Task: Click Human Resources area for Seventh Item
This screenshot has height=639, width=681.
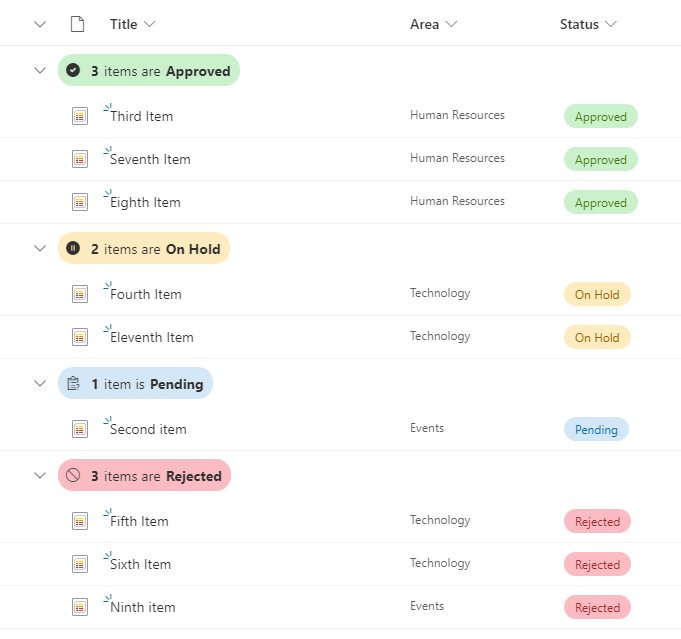Action: coord(457,158)
